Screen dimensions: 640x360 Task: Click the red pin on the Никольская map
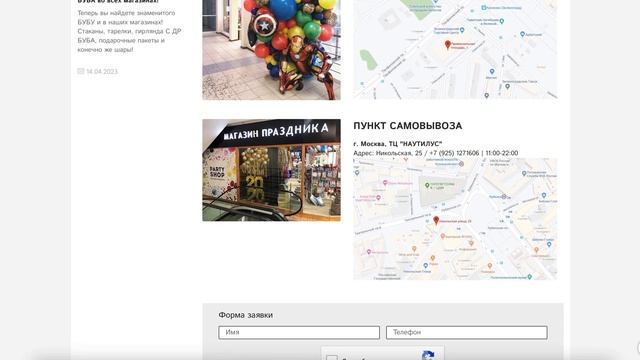click(436, 220)
